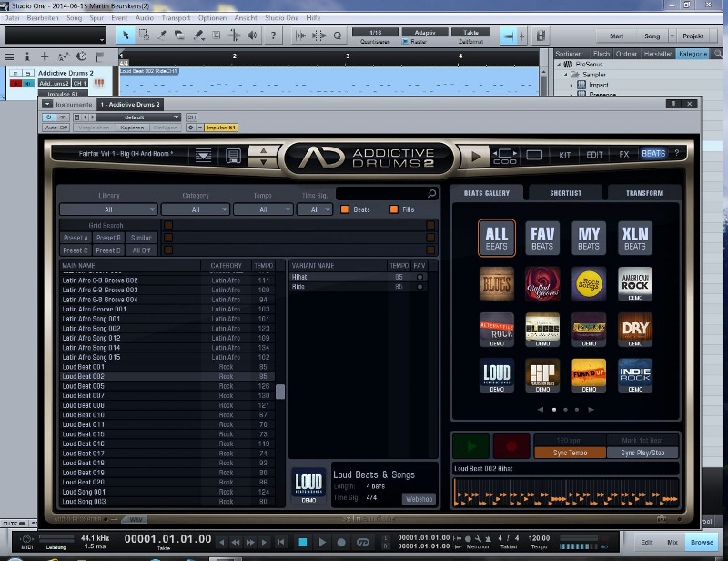
Task: Toggle the instrument power/bypass button
Action: click(x=48, y=117)
